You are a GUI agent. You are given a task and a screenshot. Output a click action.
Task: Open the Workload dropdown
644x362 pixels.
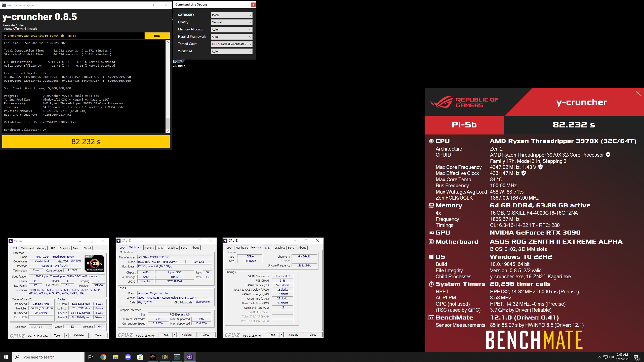tap(231, 52)
